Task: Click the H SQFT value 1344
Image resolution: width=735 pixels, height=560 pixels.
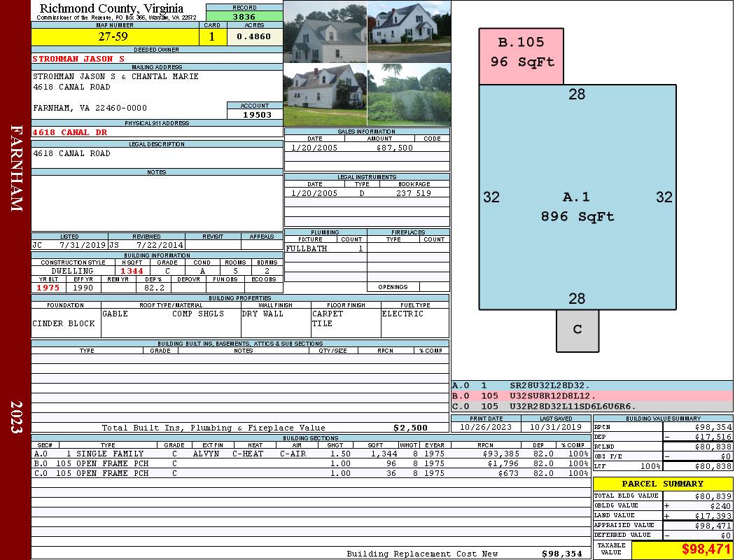Action: (132, 271)
